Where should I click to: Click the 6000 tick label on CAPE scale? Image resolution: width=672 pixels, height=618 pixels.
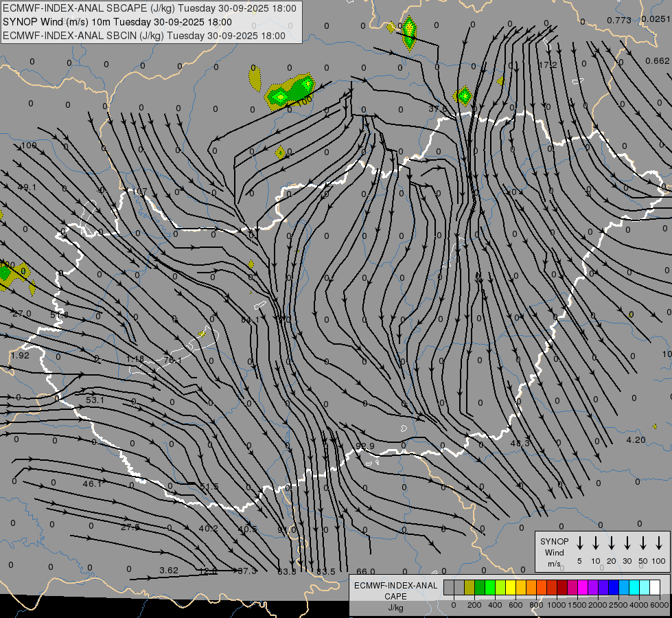[x=660, y=605]
